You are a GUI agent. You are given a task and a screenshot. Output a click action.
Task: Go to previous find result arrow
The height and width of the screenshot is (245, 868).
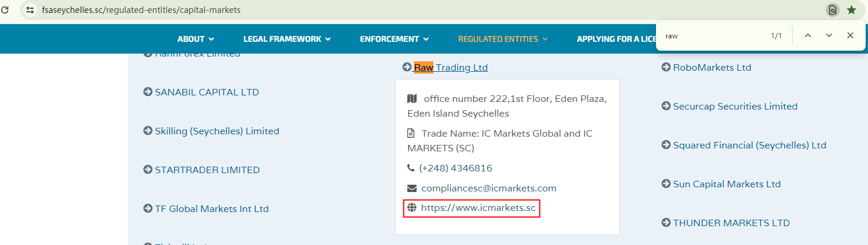pyautogui.click(x=808, y=36)
